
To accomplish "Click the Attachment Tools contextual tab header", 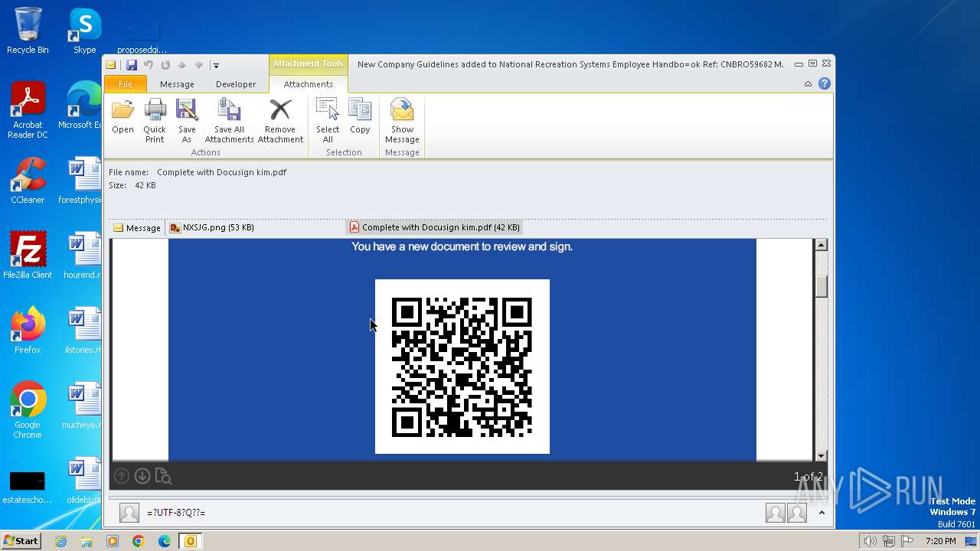I will 308,64.
